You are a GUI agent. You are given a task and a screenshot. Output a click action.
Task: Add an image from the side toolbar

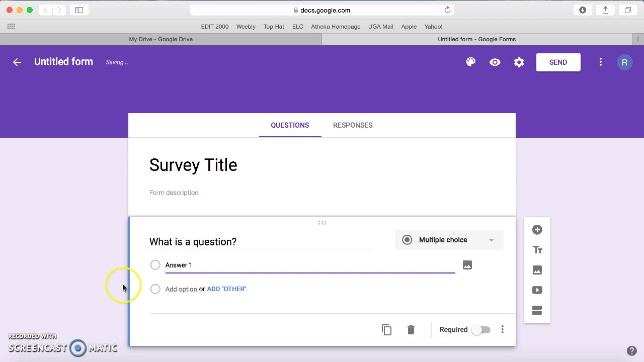pyautogui.click(x=537, y=270)
